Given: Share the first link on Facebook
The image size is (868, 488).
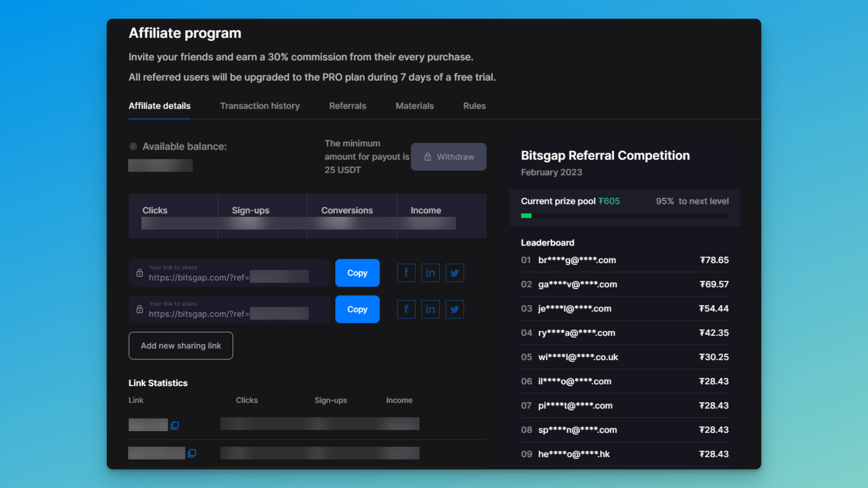Looking at the screenshot, I should pos(406,273).
